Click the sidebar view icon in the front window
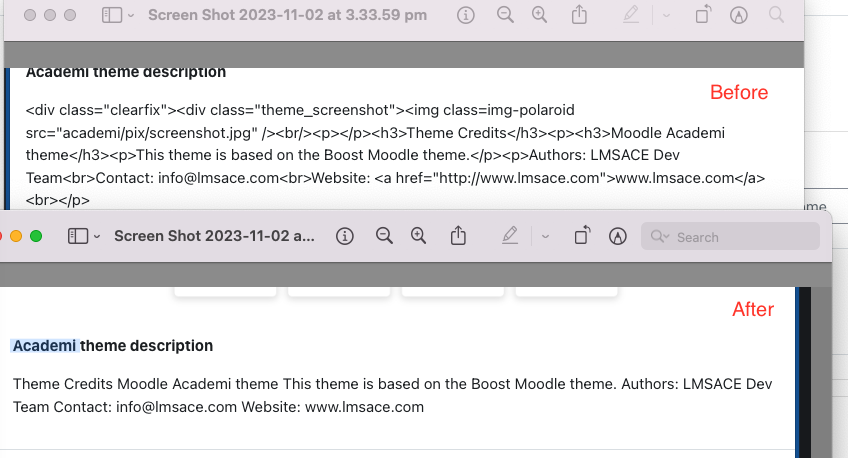 (x=78, y=236)
